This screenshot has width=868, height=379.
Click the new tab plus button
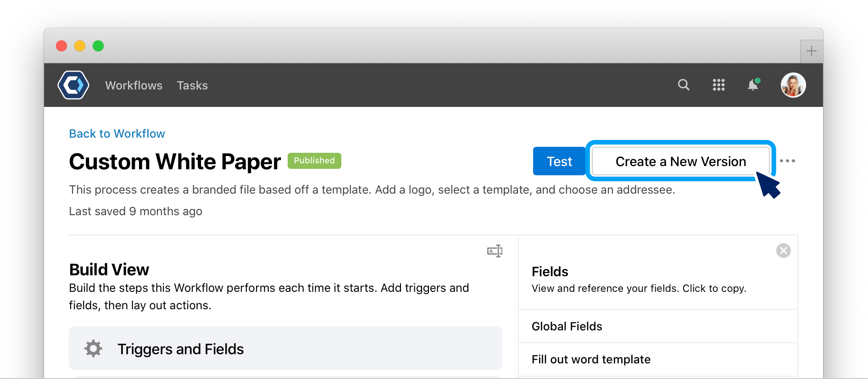[811, 51]
